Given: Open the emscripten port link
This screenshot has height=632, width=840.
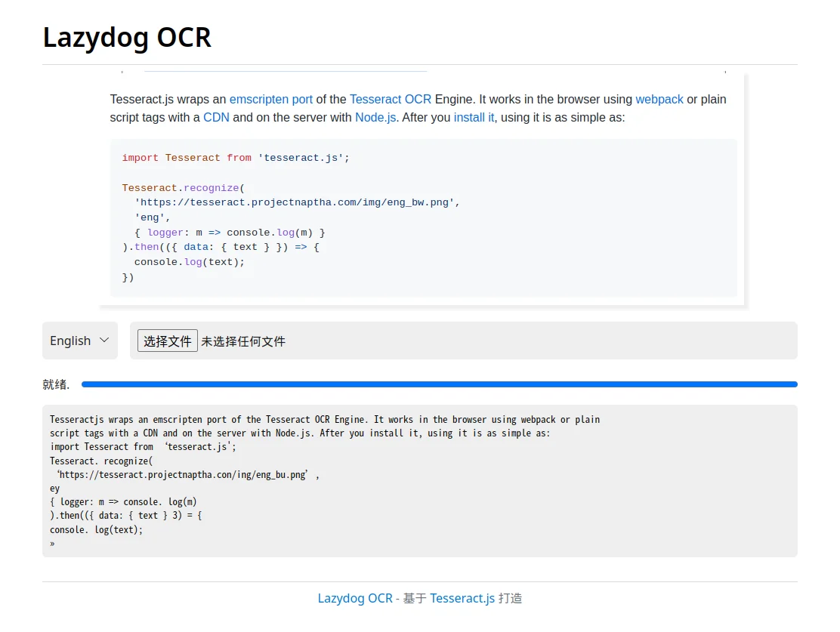Looking at the screenshot, I should coord(271,99).
